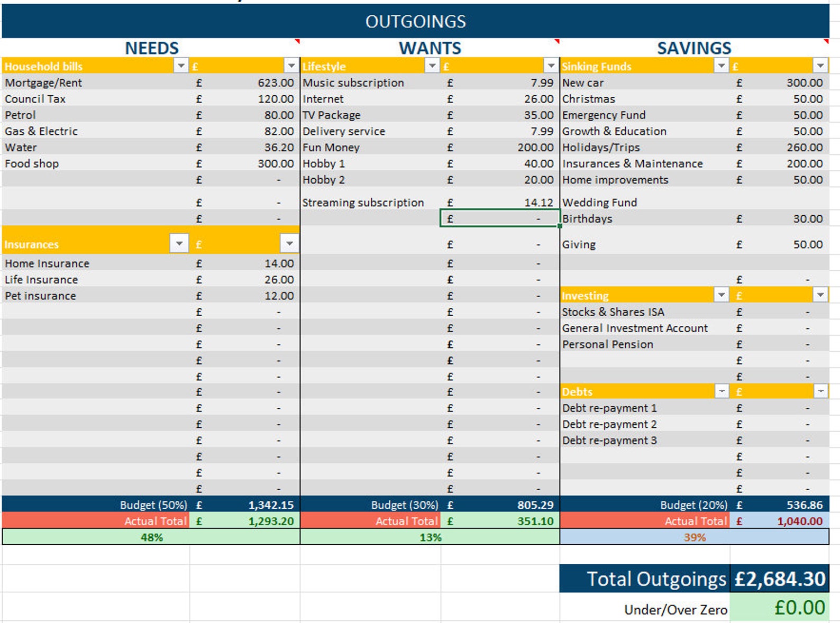
Task: Click the red comment marker beside SAVINGS
Action: 826,41
